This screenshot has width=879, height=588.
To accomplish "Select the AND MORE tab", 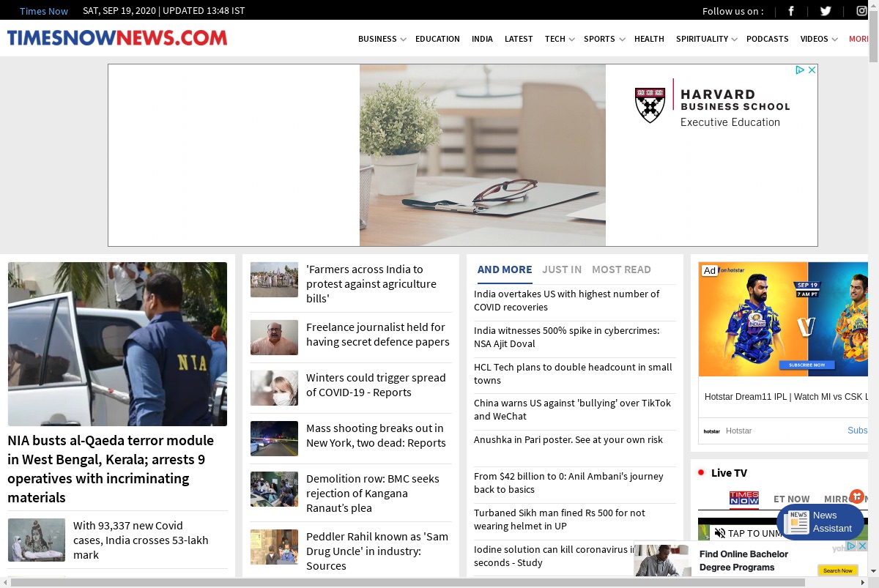I will click(x=505, y=269).
